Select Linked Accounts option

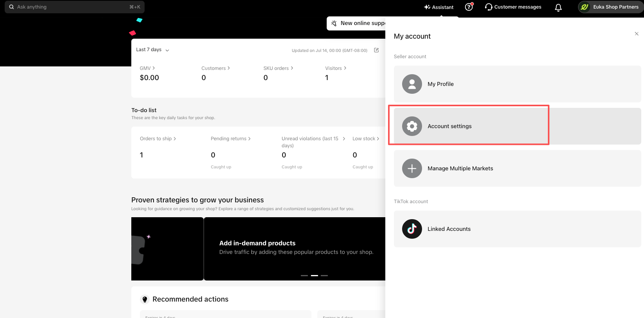click(x=517, y=229)
